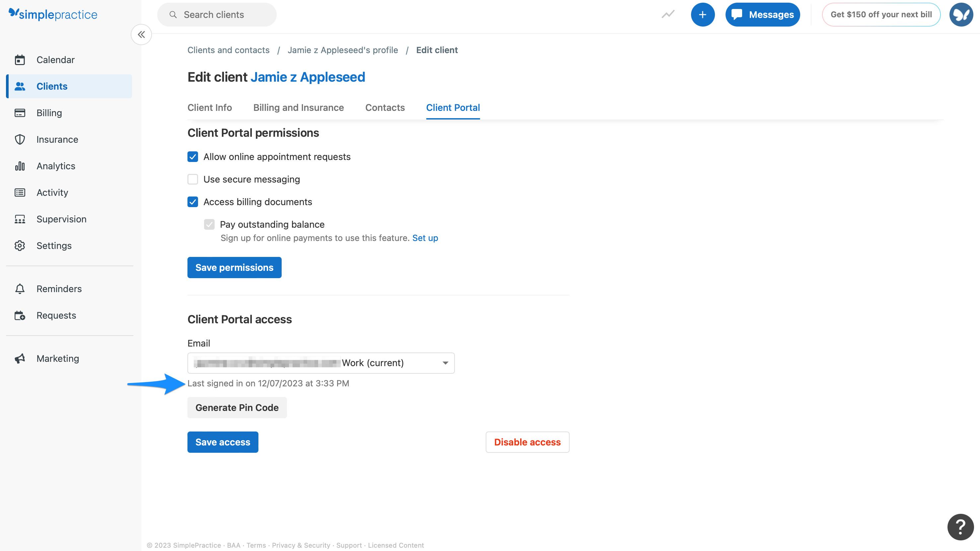Open the help question mark button

coord(960,527)
